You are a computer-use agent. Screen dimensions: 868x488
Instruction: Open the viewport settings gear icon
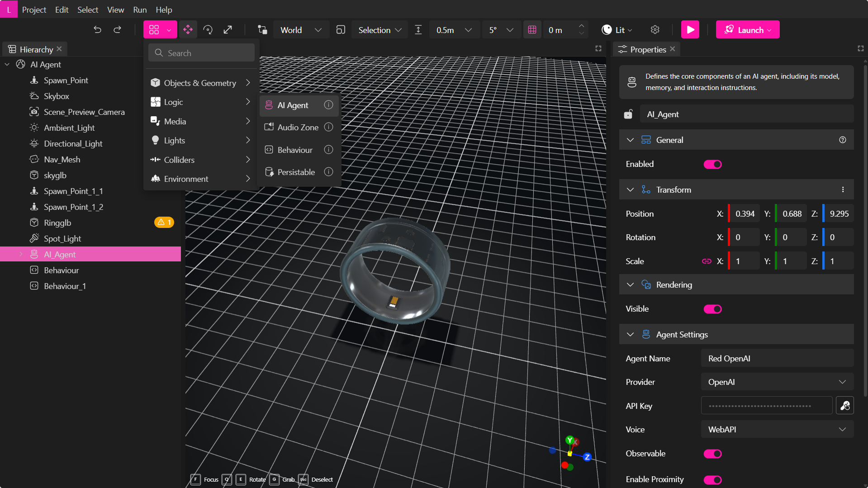tap(655, 29)
